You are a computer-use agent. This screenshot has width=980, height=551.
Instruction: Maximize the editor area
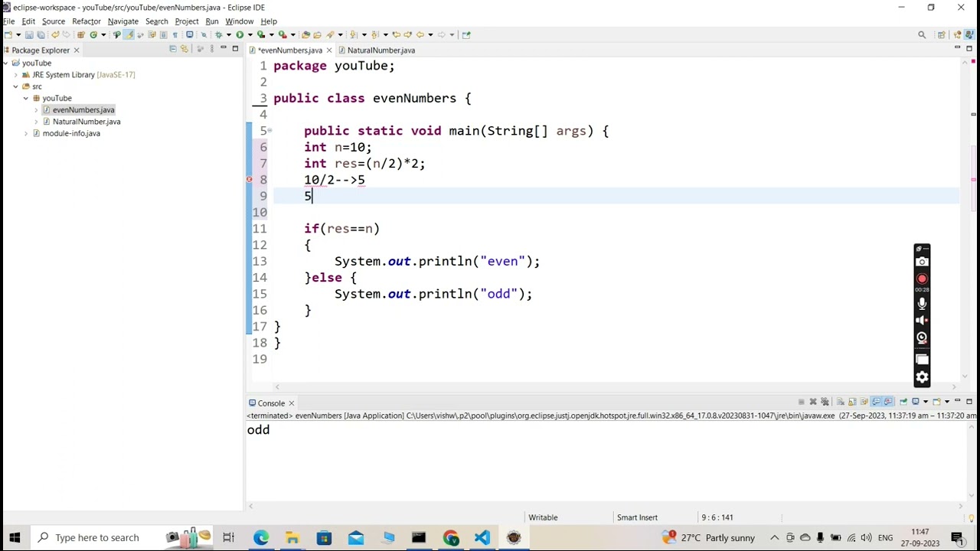pyautogui.click(x=969, y=48)
